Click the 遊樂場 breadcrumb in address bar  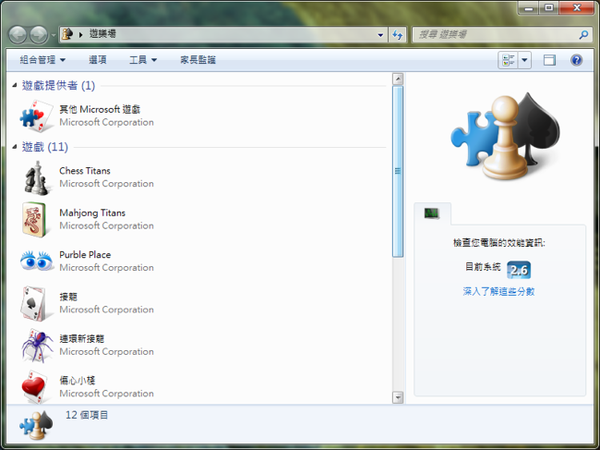pyautogui.click(x=103, y=34)
